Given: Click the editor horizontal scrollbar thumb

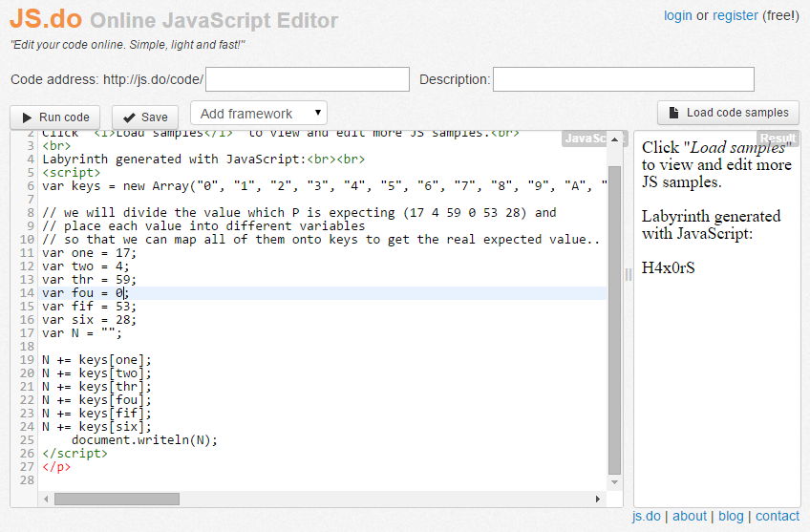Looking at the screenshot, I should [117, 499].
